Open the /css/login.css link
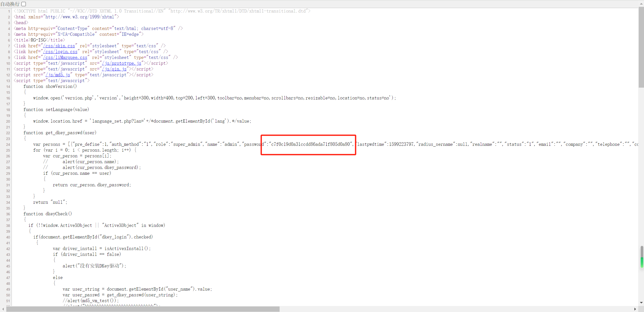 coord(60,52)
